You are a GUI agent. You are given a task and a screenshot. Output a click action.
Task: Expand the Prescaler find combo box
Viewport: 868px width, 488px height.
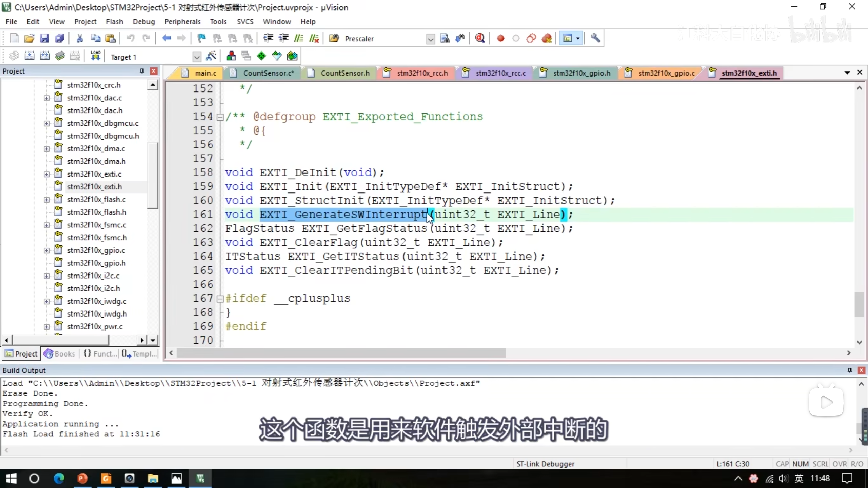(430, 39)
